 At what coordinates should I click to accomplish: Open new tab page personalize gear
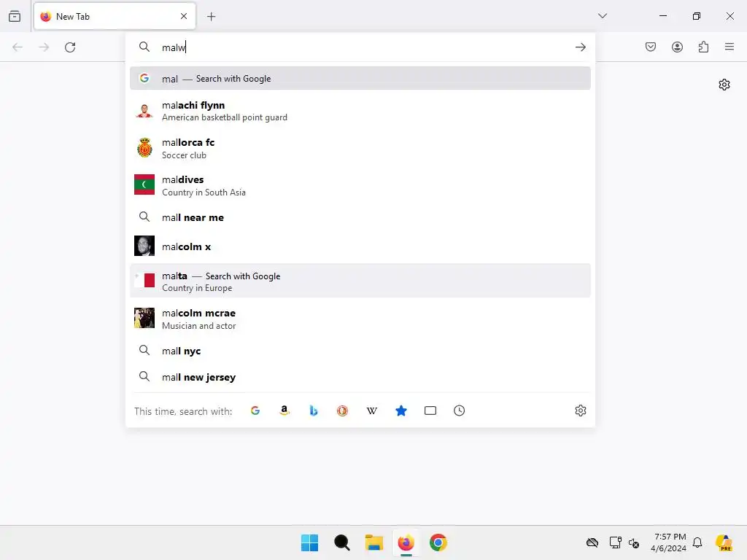coord(724,85)
